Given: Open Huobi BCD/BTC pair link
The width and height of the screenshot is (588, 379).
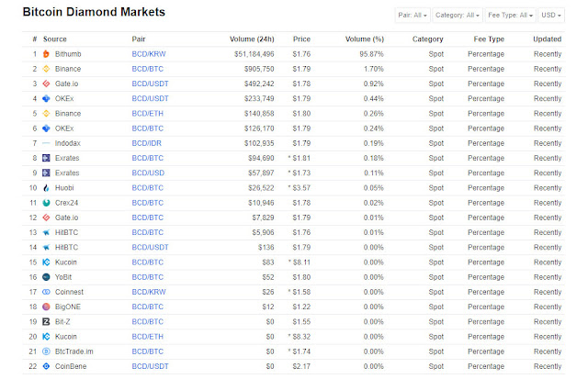Looking at the screenshot, I should pyautogui.click(x=147, y=188).
